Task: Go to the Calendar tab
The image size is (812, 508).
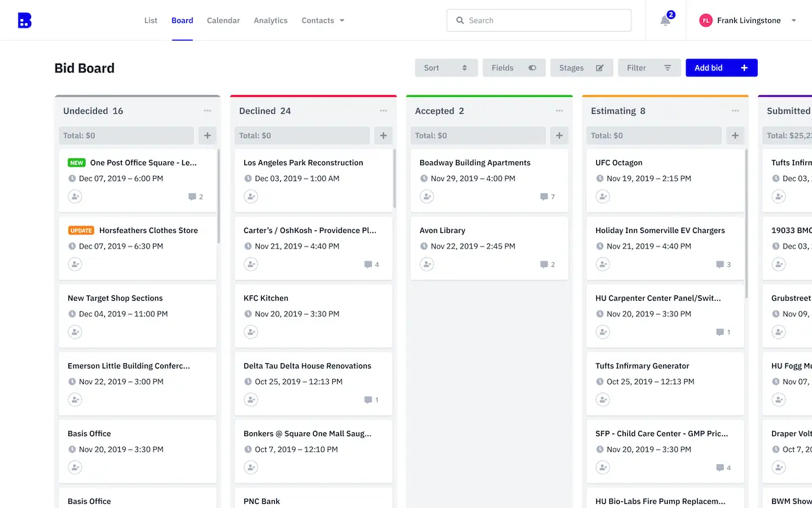Action: point(223,20)
